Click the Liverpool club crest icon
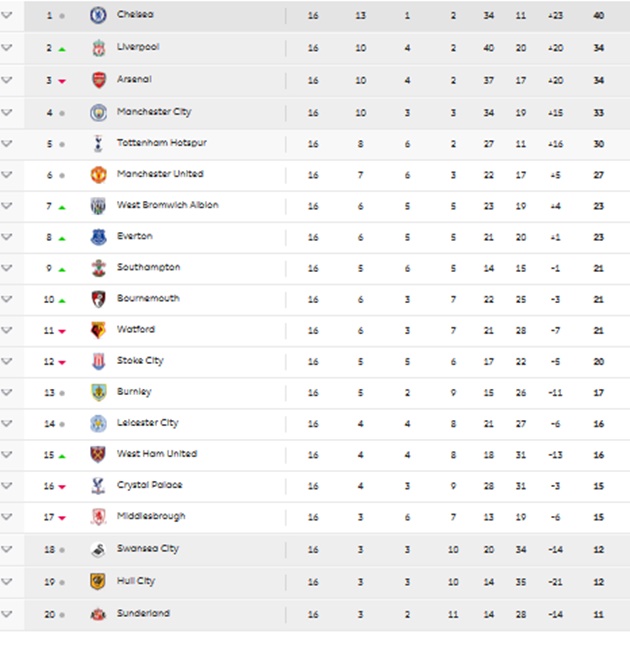The image size is (630, 645). 98,48
